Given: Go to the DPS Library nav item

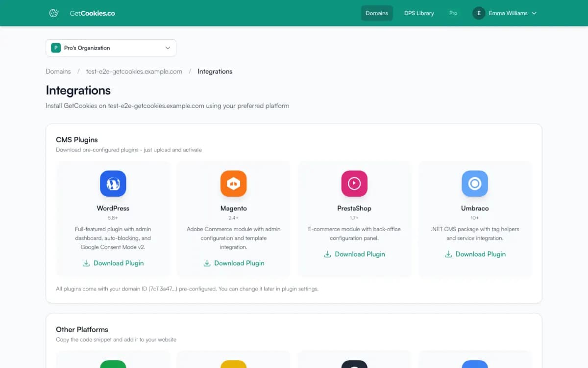Looking at the screenshot, I should [x=419, y=13].
